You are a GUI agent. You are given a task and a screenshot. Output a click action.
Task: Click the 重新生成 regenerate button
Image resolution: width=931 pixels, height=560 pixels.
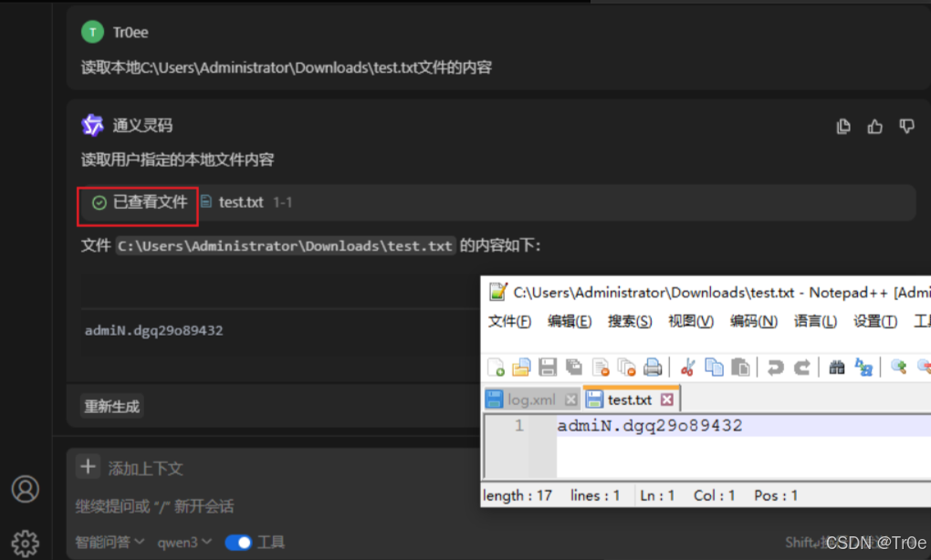point(111,407)
